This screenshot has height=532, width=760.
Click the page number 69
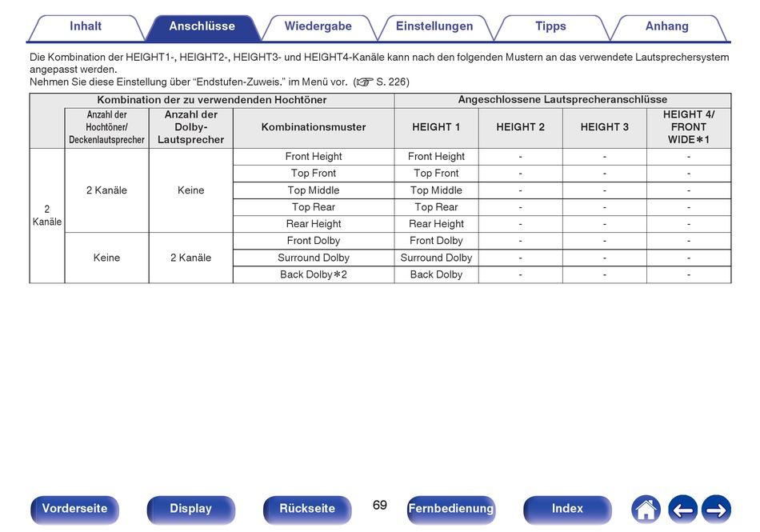coord(379,506)
